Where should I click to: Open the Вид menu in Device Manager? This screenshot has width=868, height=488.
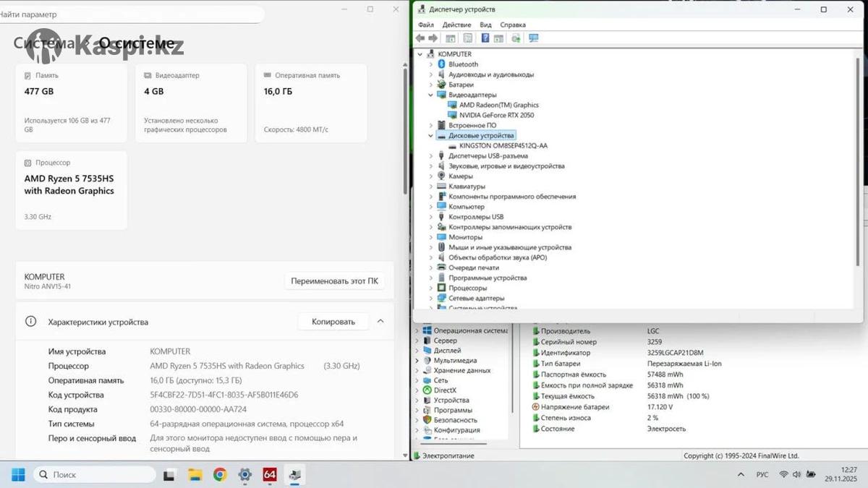point(485,25)
